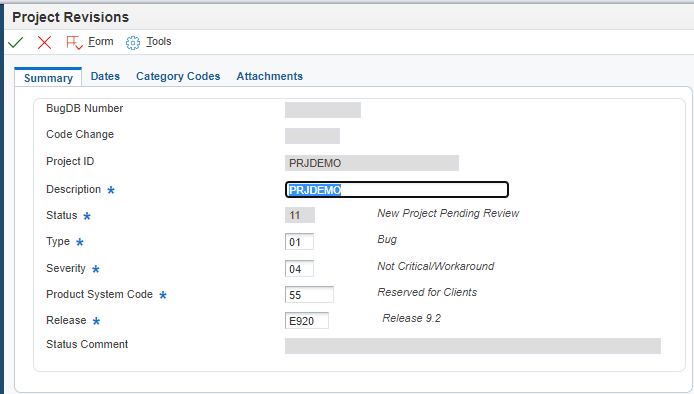The image size is (694, 394).
Task: Click the Project ID field PRJDEMO
Action: tap(372, 163)
